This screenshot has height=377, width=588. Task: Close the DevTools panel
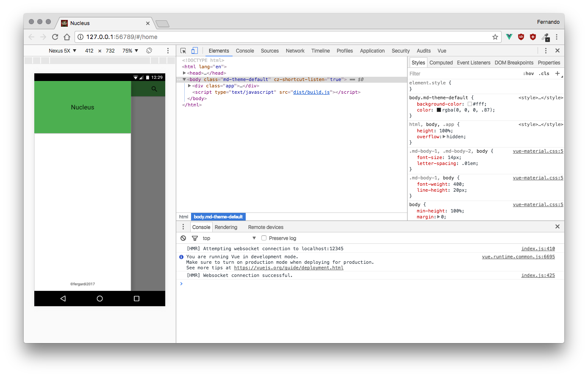[x=557, y=50]
